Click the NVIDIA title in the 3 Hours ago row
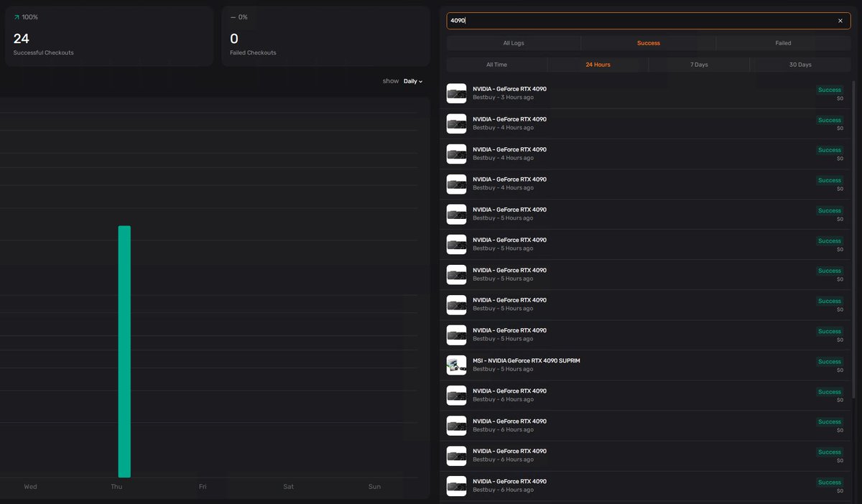The image size is (862, 504). tap(509, 89)
